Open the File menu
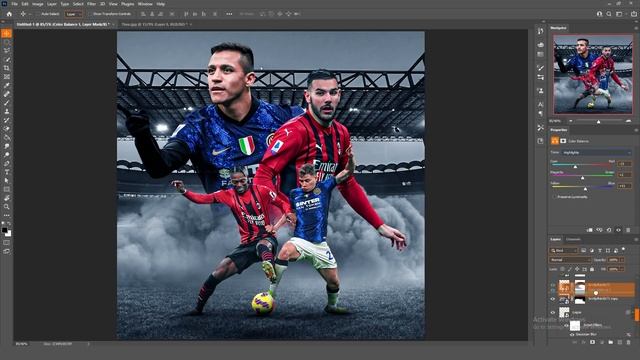 coord(14,4)
